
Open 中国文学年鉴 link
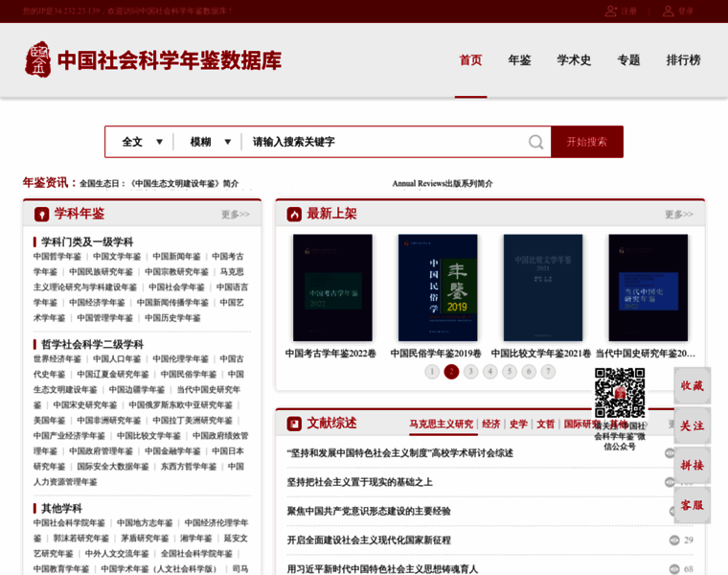pyautogui.click(x=117, y=257)
